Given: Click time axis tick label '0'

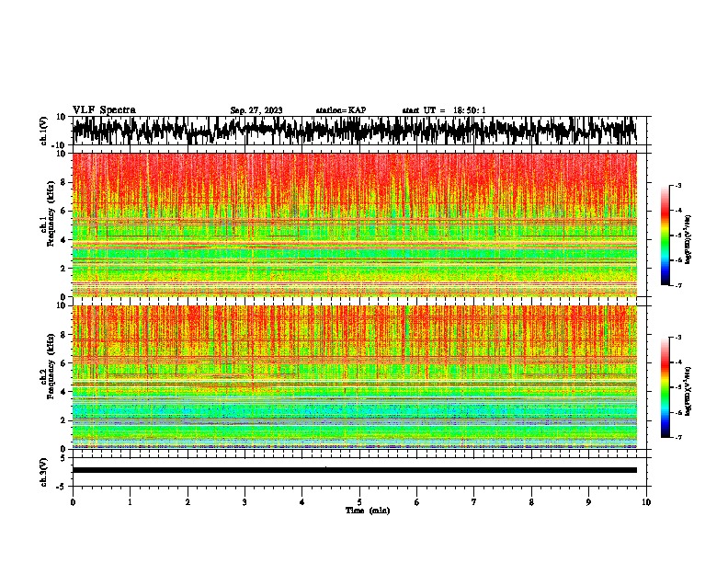Looking at the screenshot, I should [x=73, y=502].
